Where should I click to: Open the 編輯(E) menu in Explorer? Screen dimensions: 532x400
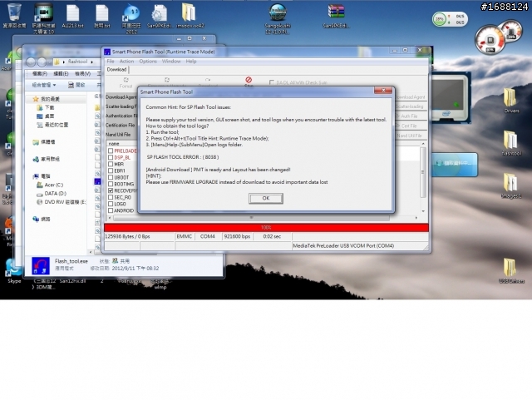[x=61, y=74]
